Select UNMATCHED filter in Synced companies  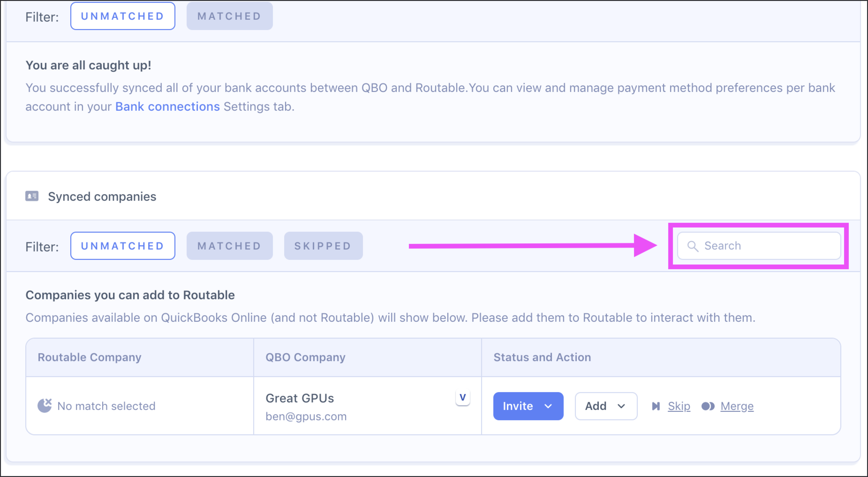point(123,246)
